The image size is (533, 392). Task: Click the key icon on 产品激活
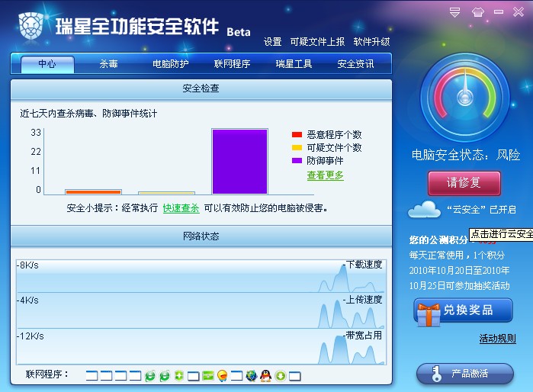(x=436, y=374)
